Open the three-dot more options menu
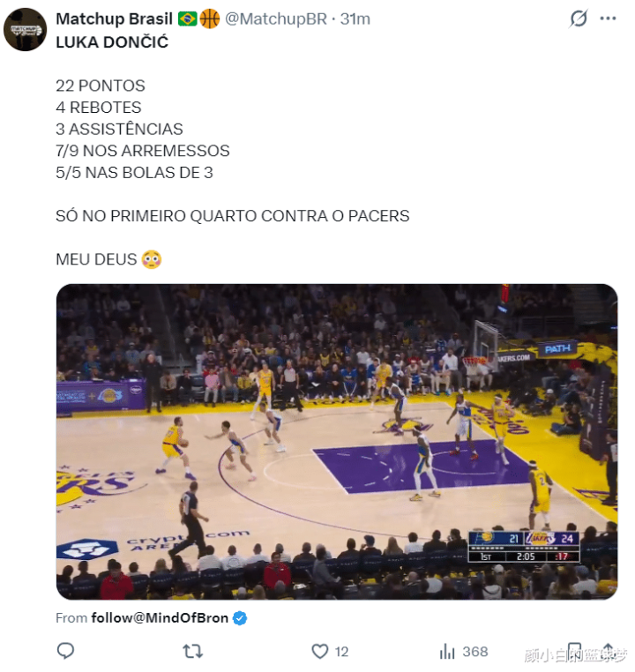Image resolution: width=635 pixels, height=672 pixels. [x=608, y=19]
